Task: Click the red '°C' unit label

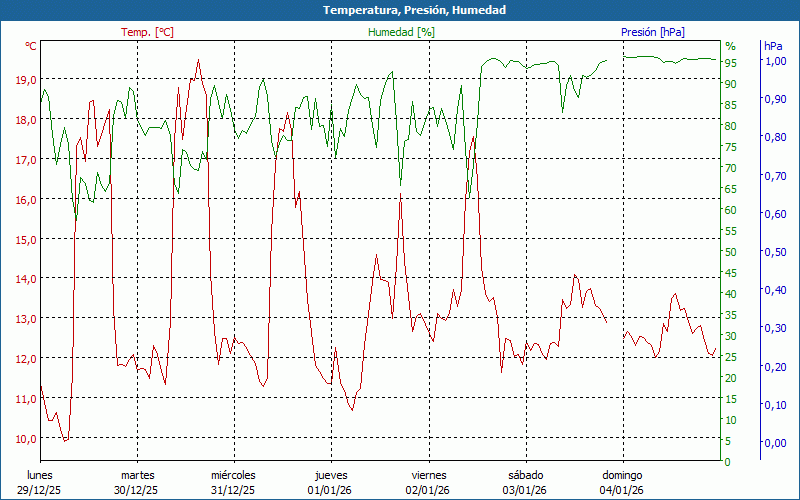Action: [x=31, y=46]
